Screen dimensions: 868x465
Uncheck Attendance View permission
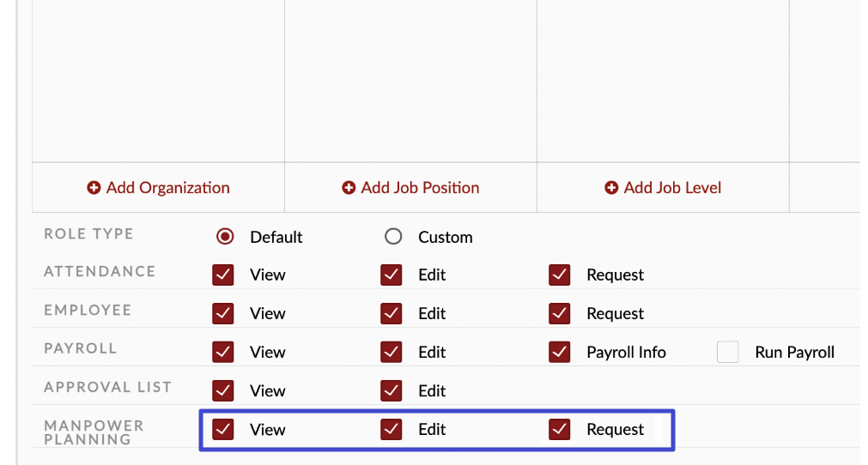(x=223, y=275)
